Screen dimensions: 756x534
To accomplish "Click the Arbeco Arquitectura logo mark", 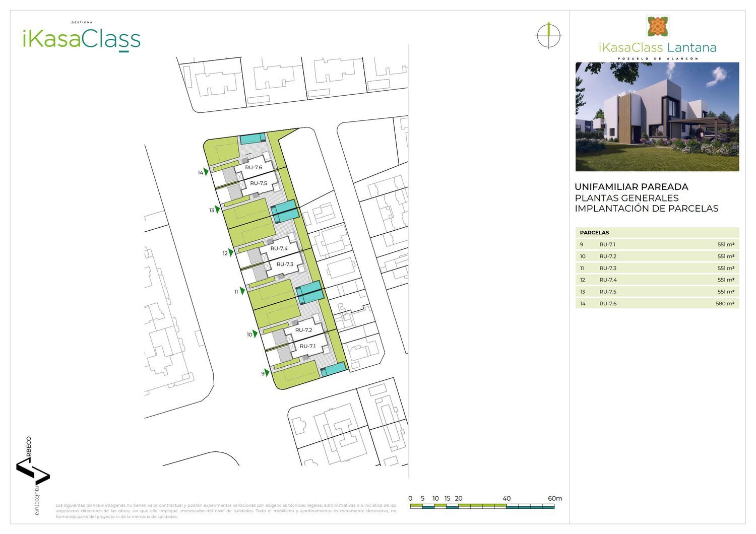I will (x=33, y=473).
